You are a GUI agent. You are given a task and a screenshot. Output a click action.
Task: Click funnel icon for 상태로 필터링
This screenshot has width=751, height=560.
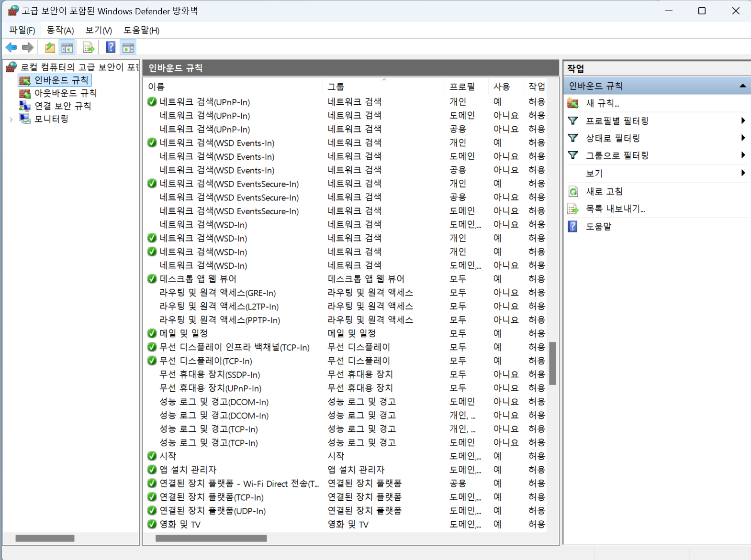coord(573,138)
